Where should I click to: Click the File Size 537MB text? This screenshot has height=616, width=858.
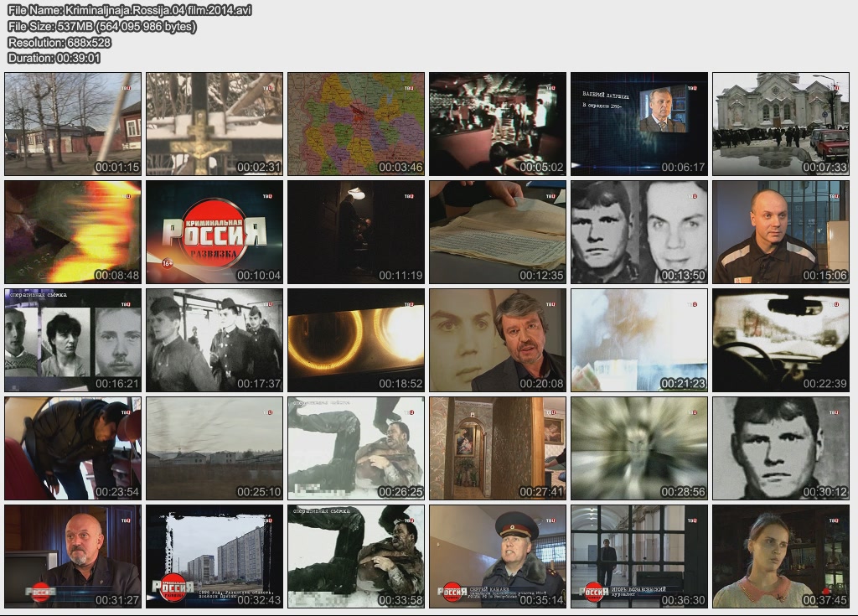pyautogui.click(x=101, y=26)
